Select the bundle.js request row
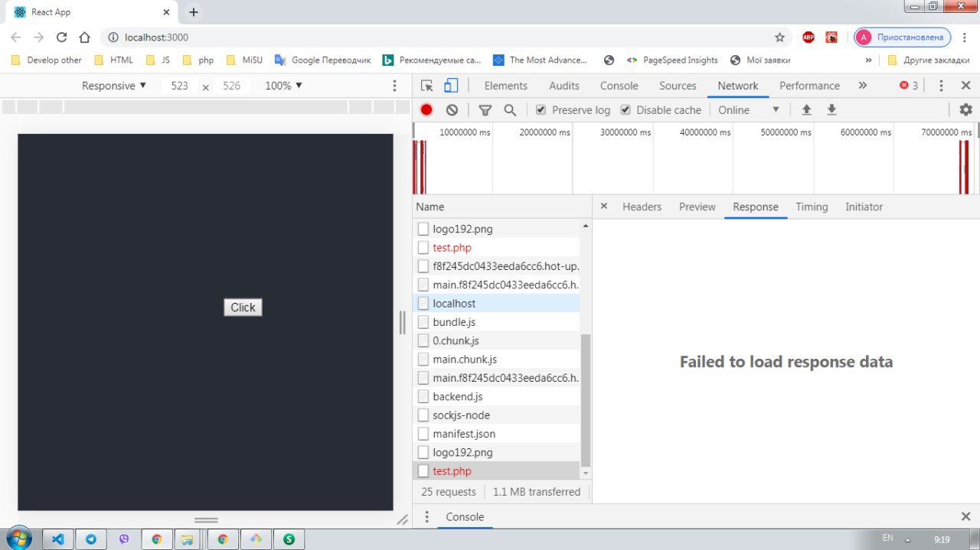This screenshot has width=980, height=550. [x=496, y=322]
